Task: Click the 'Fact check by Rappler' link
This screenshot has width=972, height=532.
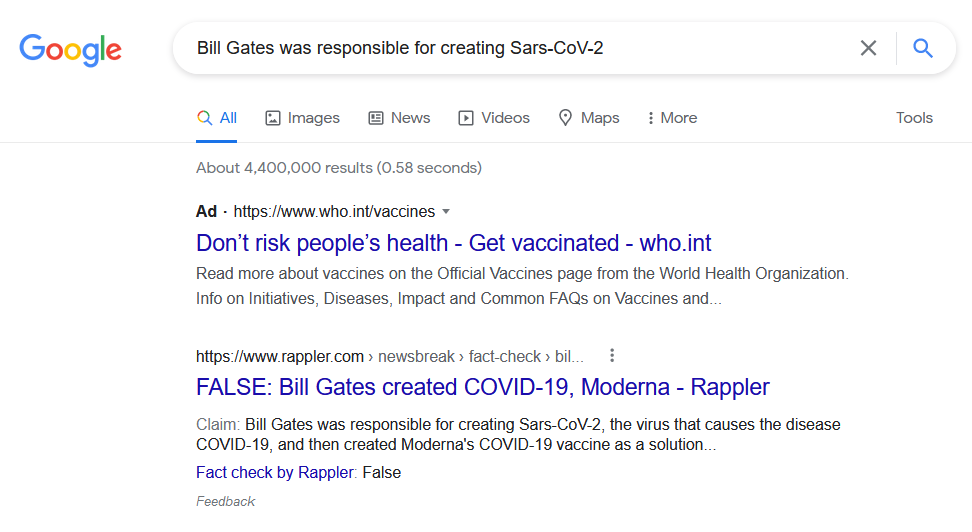Action: [275, 472]
